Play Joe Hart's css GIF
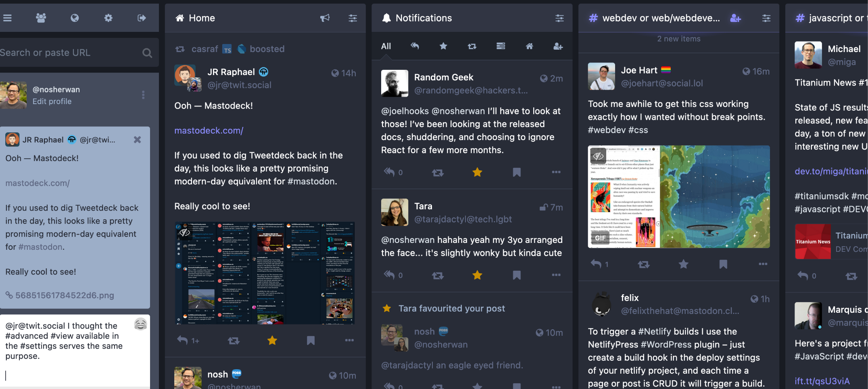The width and height of the screenshot is (868, 389). 679,197
